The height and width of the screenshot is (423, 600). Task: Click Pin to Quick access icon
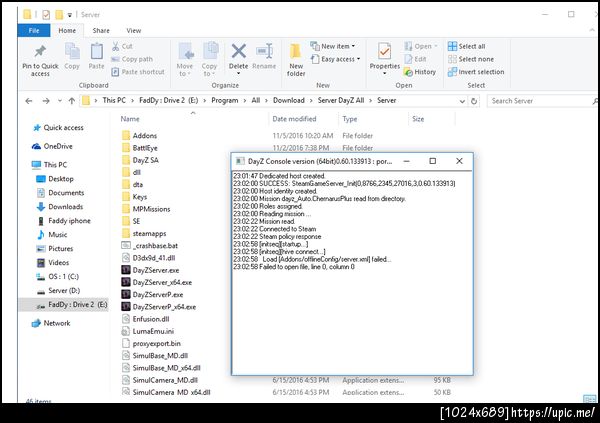(x=40, y=51)
